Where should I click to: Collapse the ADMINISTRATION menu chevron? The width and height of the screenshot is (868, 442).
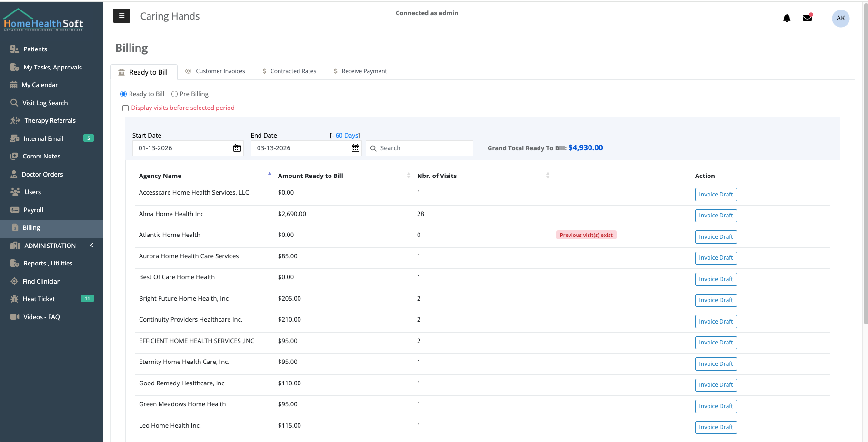point(92,246)
